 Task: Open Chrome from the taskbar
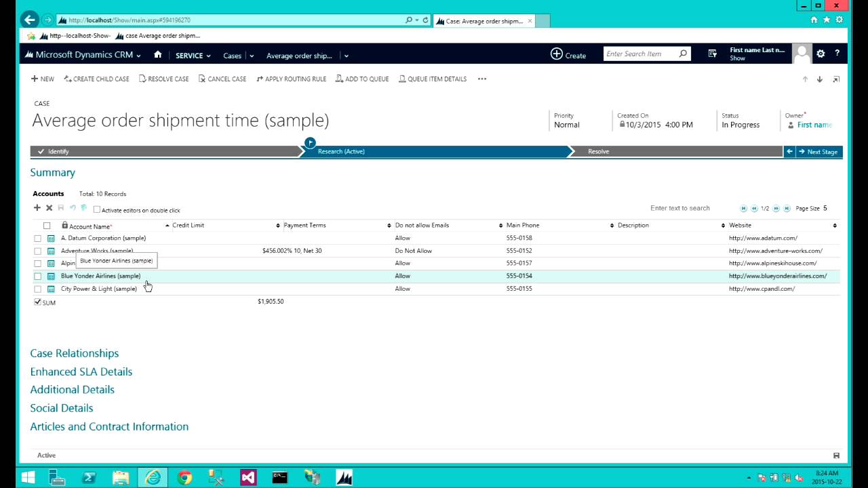[184, 478]
